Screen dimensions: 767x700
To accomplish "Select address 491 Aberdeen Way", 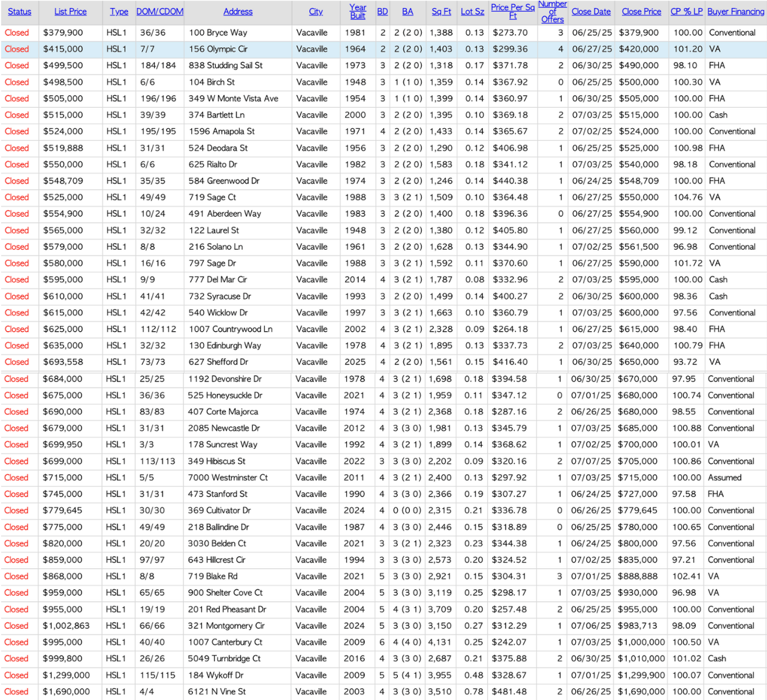I will (224, 214).
